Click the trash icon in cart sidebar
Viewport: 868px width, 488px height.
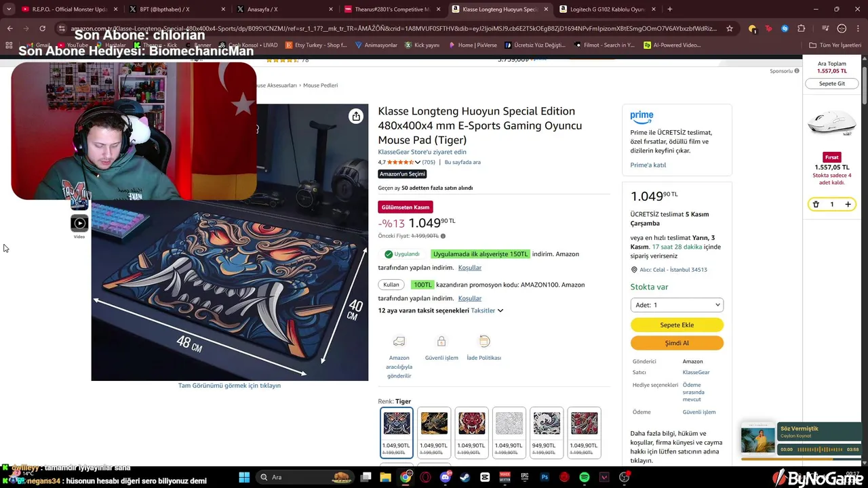[816, 204]
